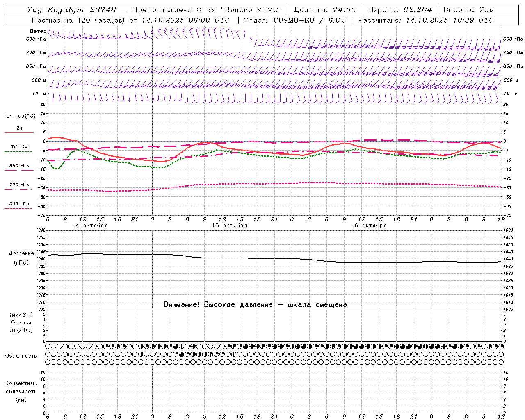
Task: Click the 15 октября date label
Action: (x=229, y=226)
